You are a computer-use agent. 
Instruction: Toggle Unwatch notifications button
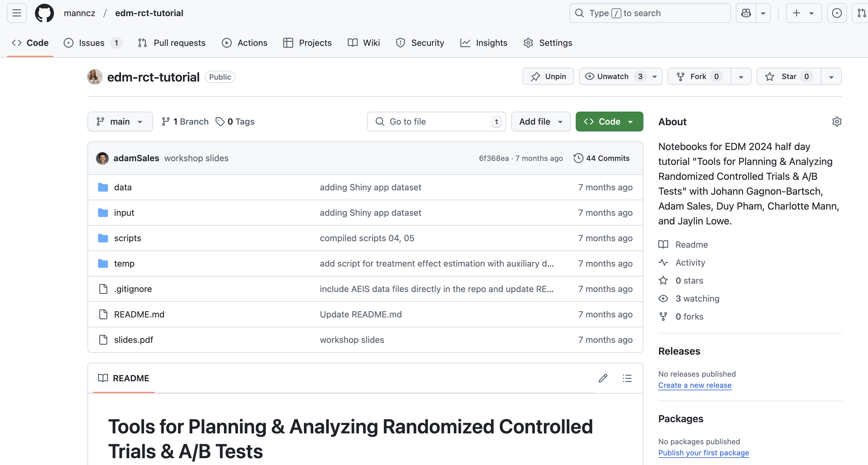click(x=613, y=77)
